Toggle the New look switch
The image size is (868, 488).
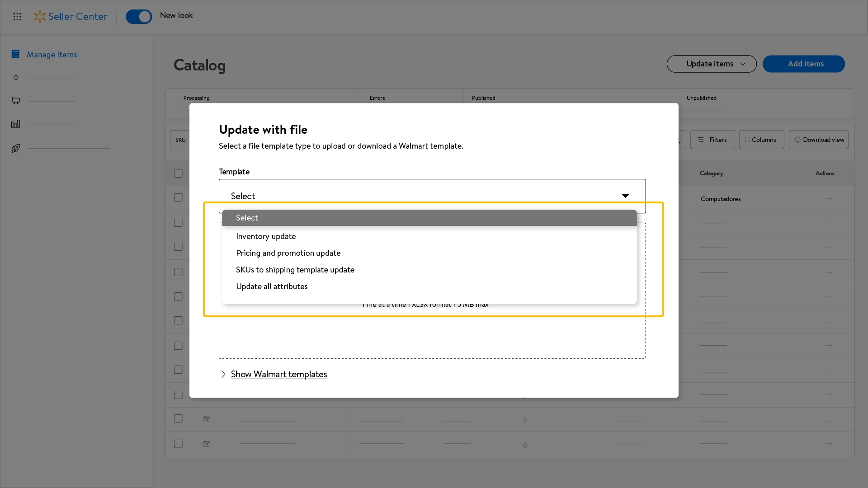point(139,17)
